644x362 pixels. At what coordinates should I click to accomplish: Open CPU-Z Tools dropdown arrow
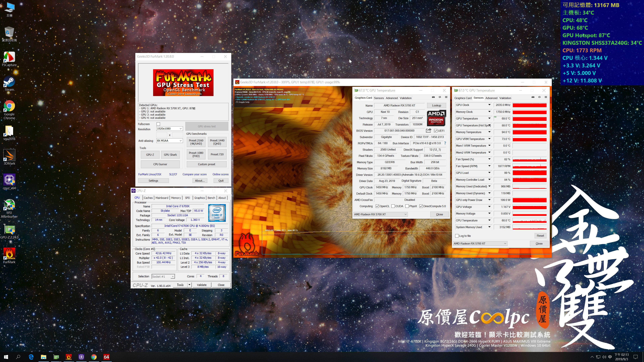point(189,285)
